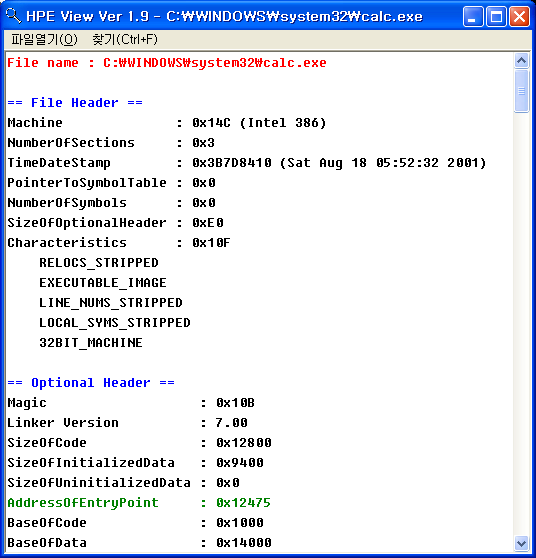Select the Characteristics 0x10F row
Image resolution: width=536 pixels, height=558 pixels.
pos(119,242)
